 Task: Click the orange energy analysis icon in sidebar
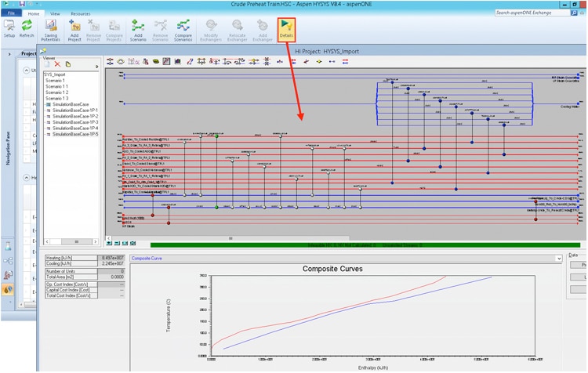pos(8,289)
